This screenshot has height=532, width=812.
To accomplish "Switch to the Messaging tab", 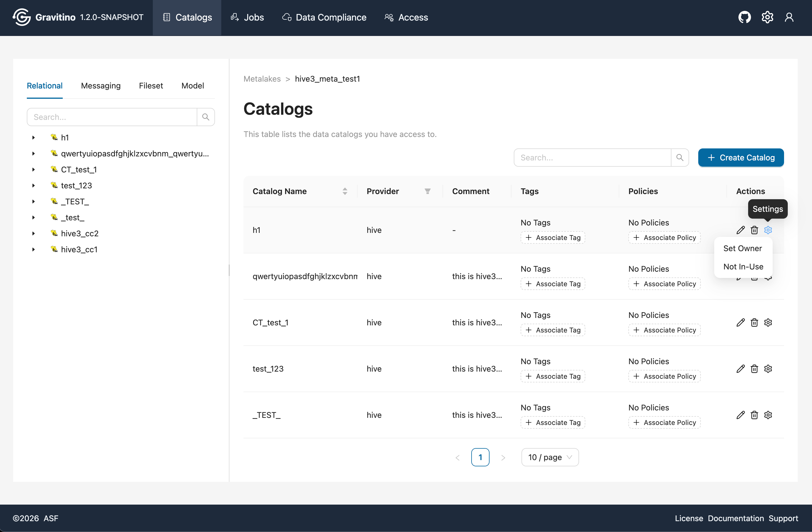I will (101, 86).
